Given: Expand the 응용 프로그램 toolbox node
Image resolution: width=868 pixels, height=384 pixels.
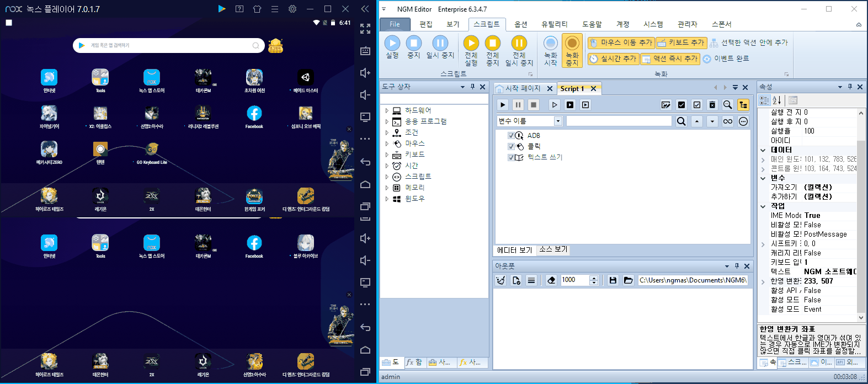Looking at the screenshot, I should coord(387,121).
